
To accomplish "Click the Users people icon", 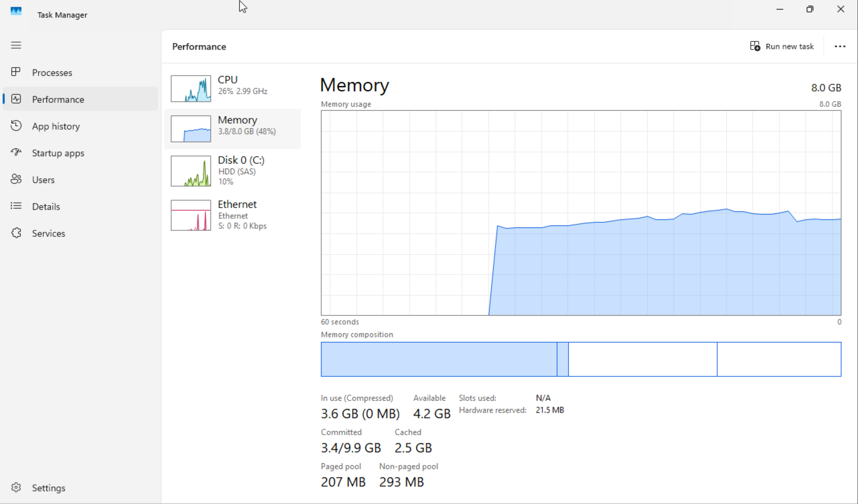I will coord(16,179).
